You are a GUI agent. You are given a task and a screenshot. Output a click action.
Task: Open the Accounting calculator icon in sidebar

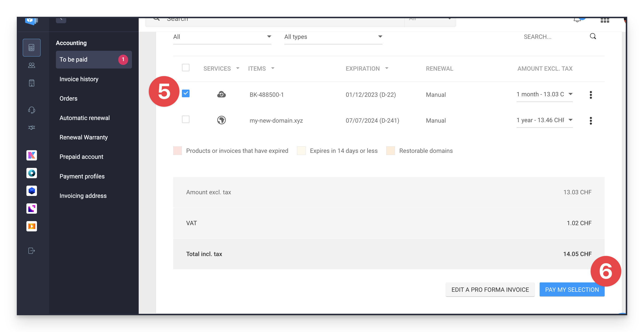click(x=32, y=47)
